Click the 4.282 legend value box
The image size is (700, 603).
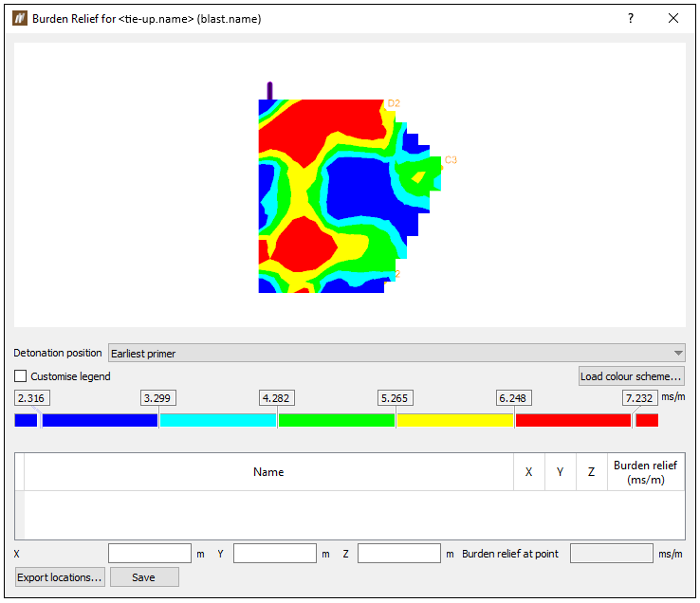(276, 397)
